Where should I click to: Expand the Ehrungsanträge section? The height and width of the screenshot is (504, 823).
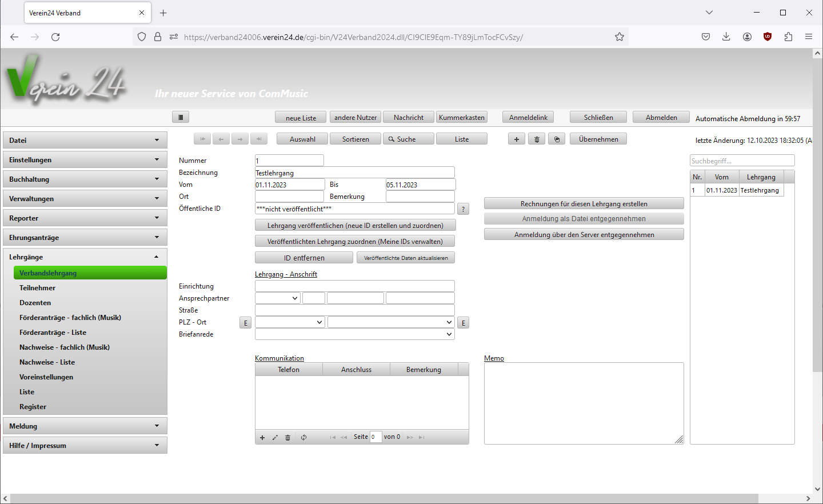point(85,237)
